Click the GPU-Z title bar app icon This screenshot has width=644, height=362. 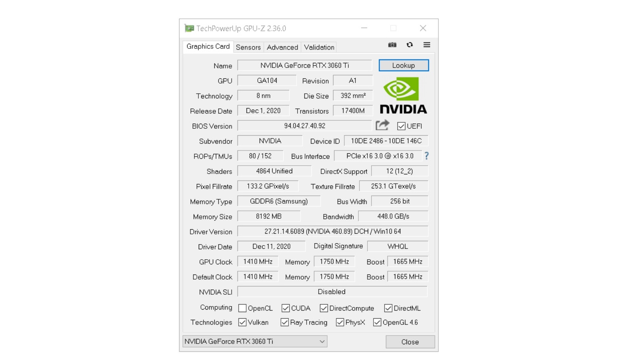pos(189,28)
